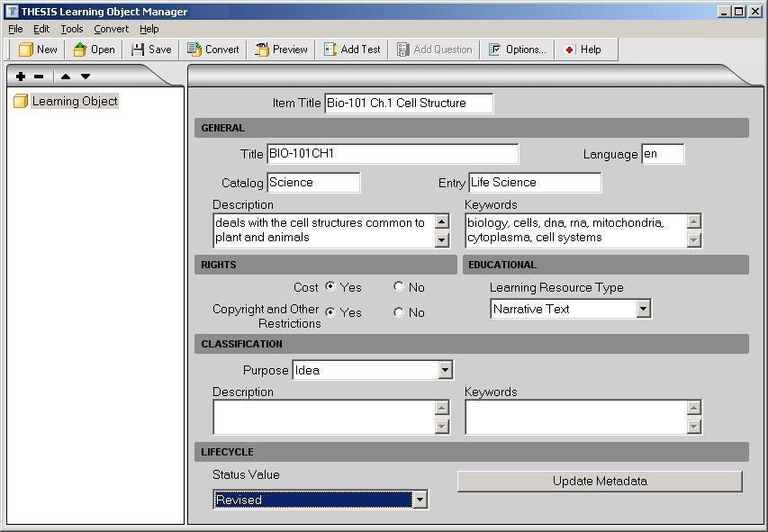Open the Tools menu
The height and width of the screenshot is (532, 768).
pos(70,28)
